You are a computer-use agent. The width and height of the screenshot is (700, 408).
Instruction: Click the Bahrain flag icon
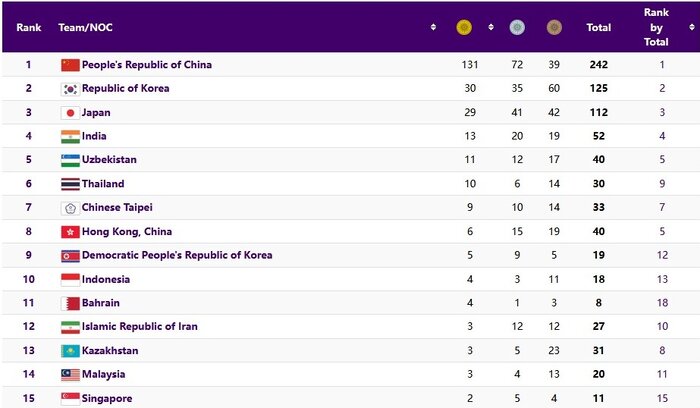pos(70,303)
